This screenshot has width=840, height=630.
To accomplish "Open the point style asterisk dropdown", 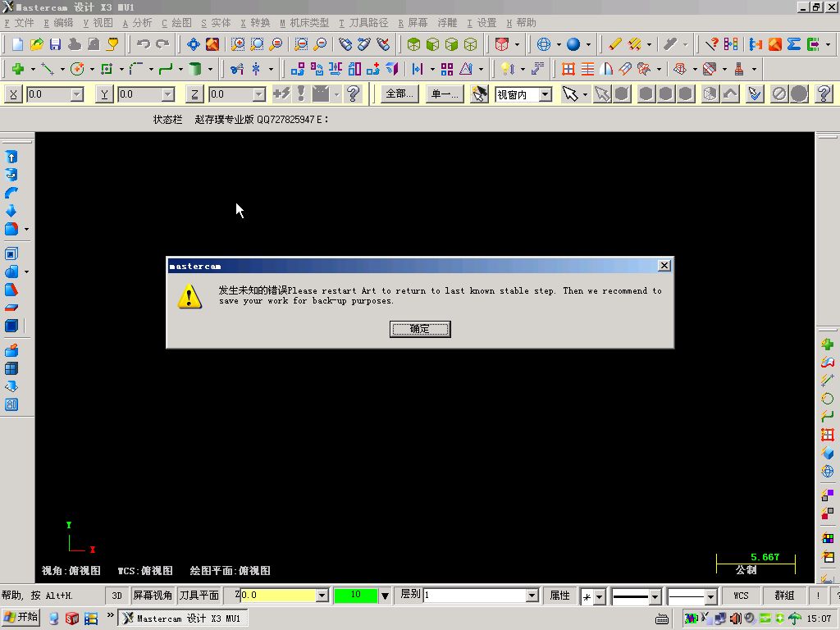I will [599, 596].
